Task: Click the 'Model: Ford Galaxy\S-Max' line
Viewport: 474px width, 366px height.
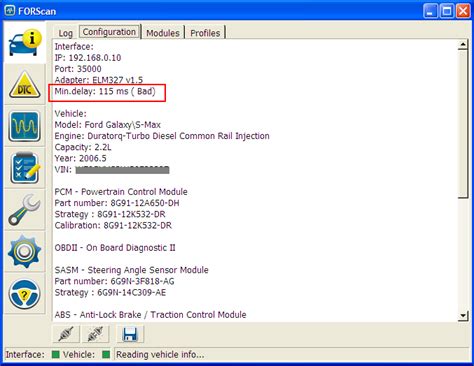Action: (x=108, y=125)
